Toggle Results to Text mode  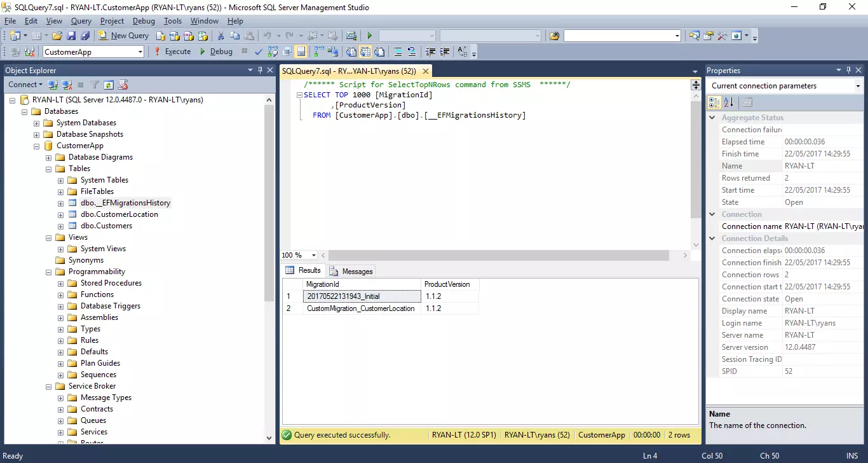pos(351,52)
